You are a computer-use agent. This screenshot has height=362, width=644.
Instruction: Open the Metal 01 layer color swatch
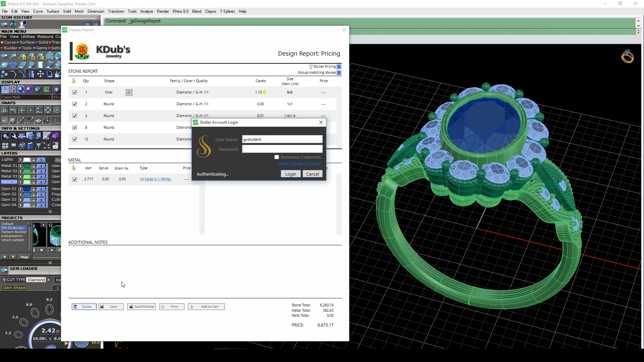point(26,166)
